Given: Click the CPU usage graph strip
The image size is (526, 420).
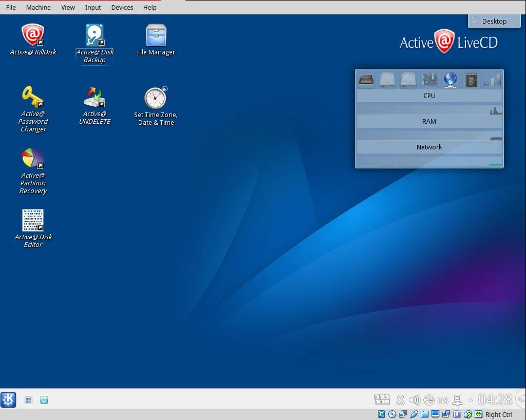Looking at the screenshot, I should [429, 109].
